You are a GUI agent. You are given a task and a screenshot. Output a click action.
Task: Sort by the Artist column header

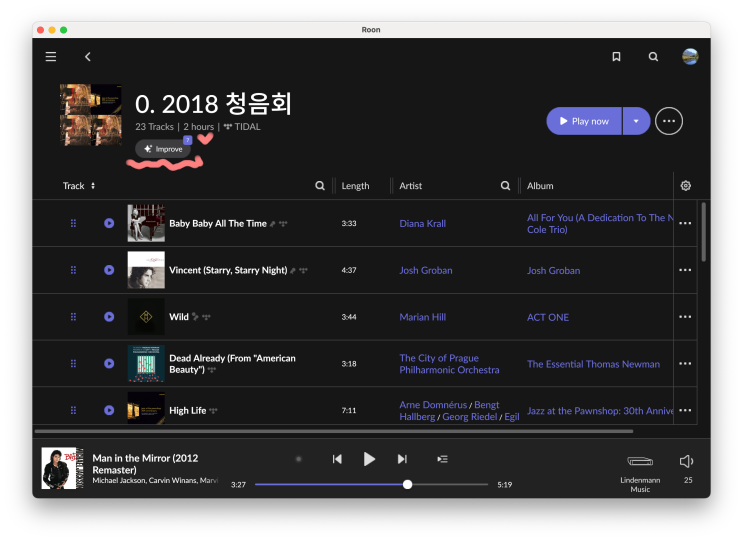coord(410,186)
